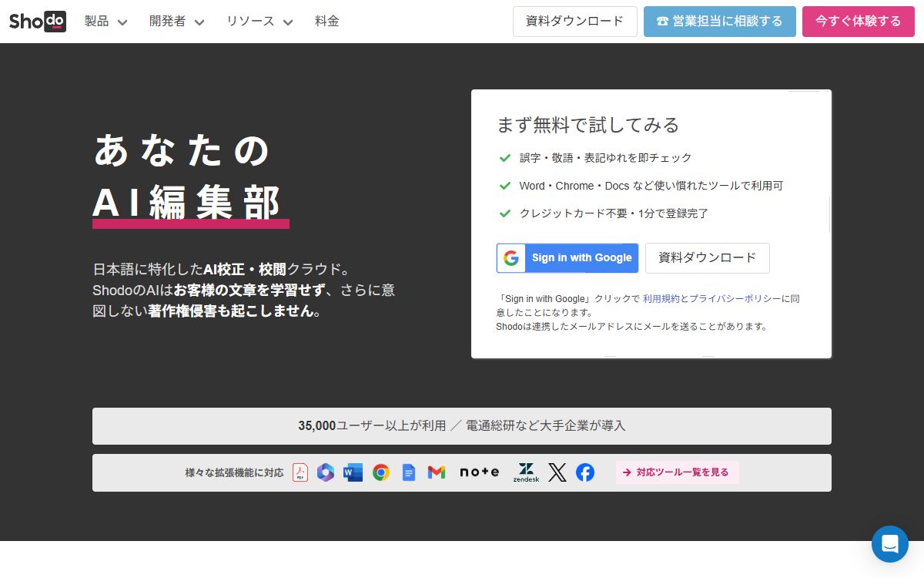
Task: Click the PDF icon
Action: (300, 472)
